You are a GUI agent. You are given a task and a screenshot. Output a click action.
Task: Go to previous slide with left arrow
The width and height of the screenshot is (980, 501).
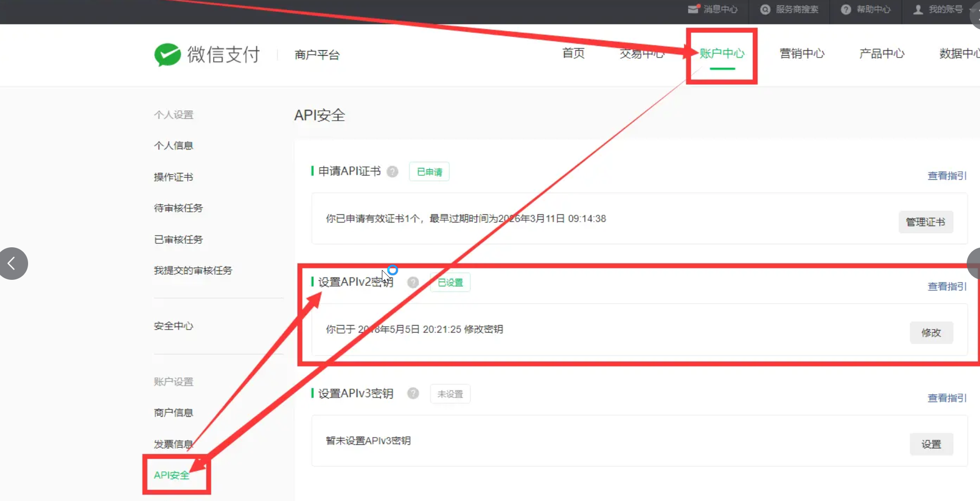12,264
